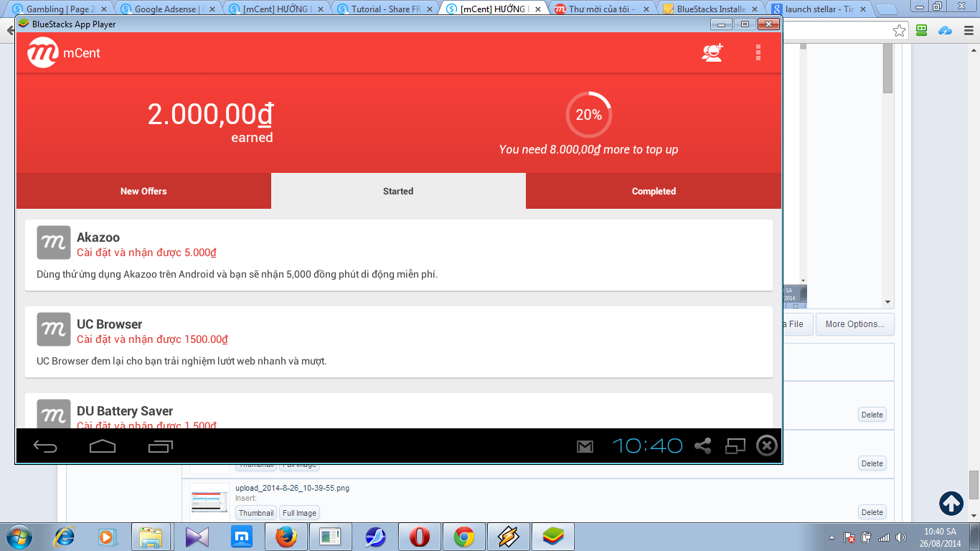Open the mCent three-dot overflow menu
Screen dimensions: 980x551
click(x=758, y=52)
